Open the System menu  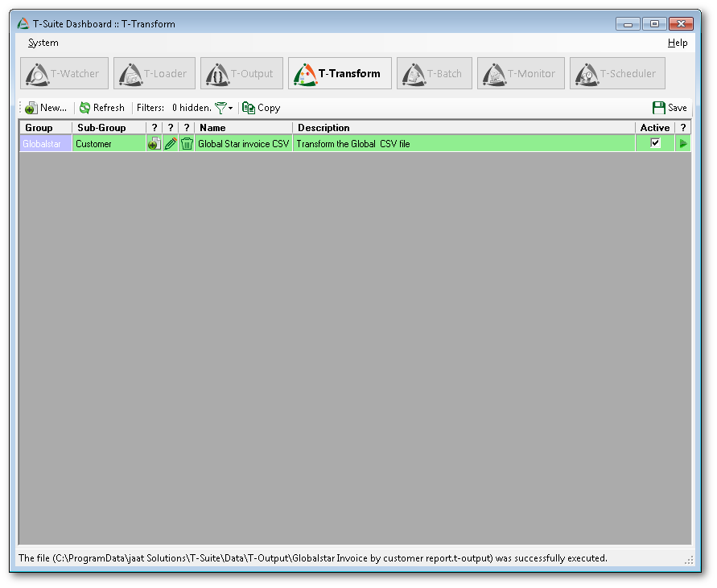click(x=43, y=43)
